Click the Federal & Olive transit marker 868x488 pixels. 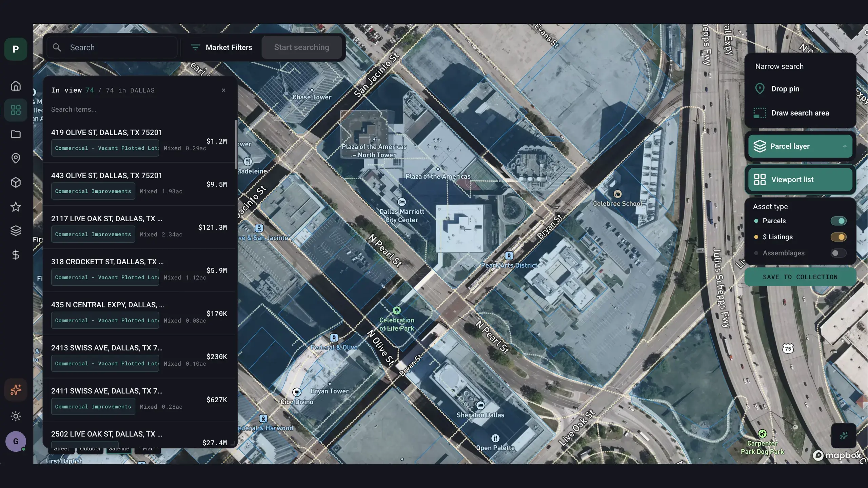334,338
